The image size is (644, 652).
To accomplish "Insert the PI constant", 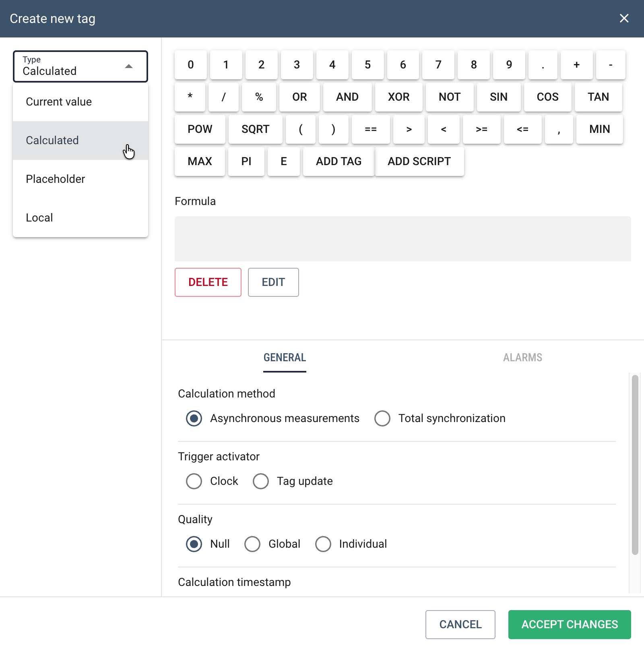I will click(x=246, y=161).
